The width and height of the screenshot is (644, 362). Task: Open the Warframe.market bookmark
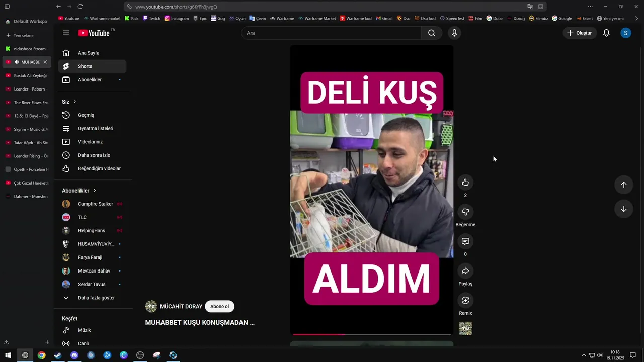pyautogui.click(x=102, y=18)
